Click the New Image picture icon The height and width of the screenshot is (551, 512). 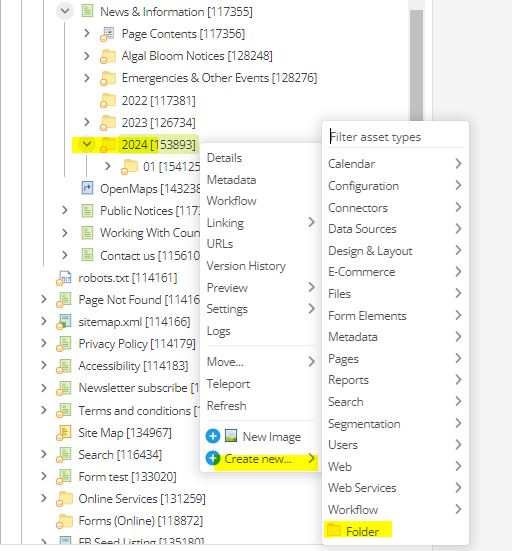pyautogui.click(x=231, y=436)
